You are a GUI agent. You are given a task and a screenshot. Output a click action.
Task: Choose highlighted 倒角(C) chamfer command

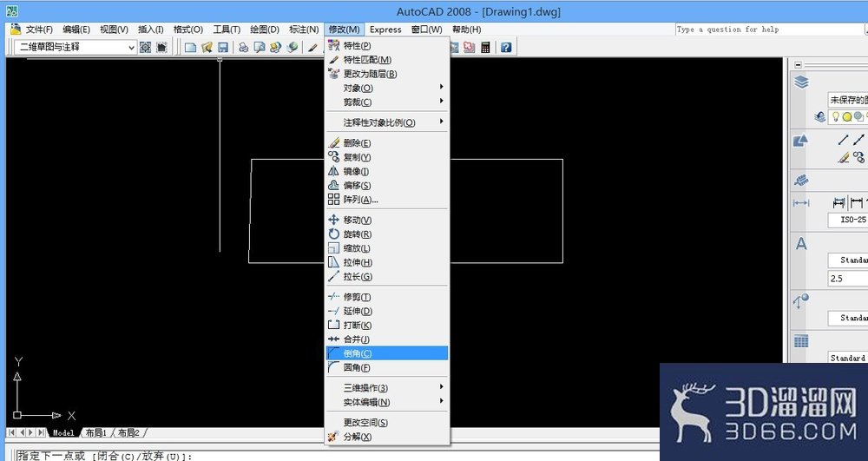pos(387,353)
